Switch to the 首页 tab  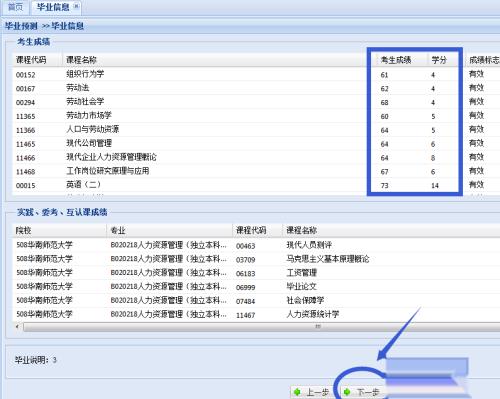pyautogui.click(x=15, y=7)
